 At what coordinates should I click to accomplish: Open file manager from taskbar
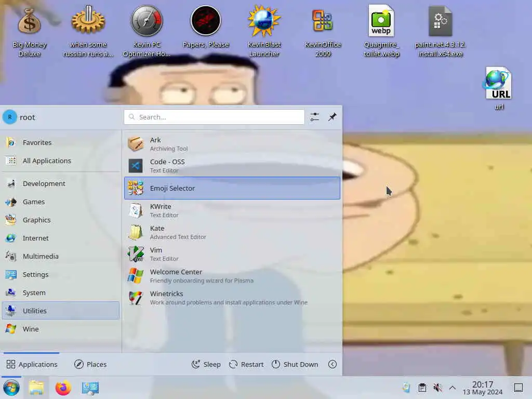click(x=36, y=388)
